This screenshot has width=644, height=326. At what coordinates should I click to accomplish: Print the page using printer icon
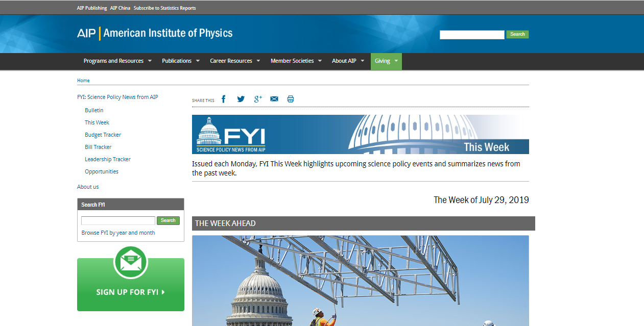pos(291,99)
